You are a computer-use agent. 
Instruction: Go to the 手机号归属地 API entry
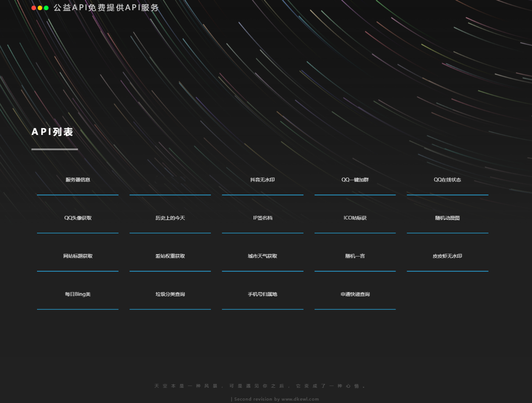(x=263, y=294)
